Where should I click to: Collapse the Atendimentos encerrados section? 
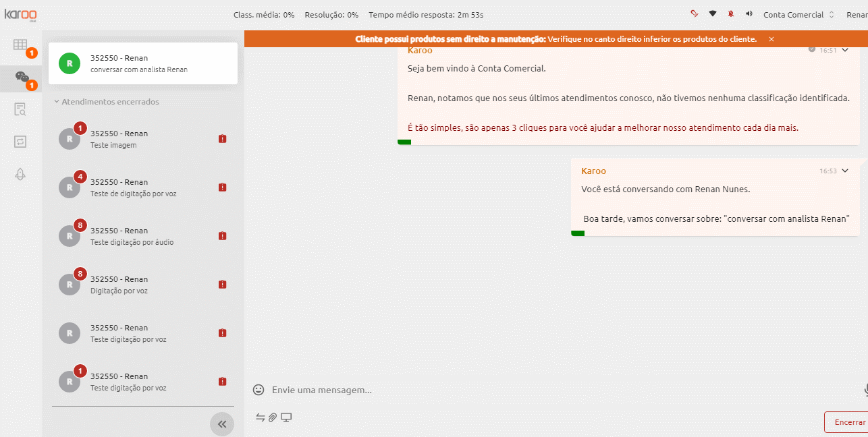(107, 102)
